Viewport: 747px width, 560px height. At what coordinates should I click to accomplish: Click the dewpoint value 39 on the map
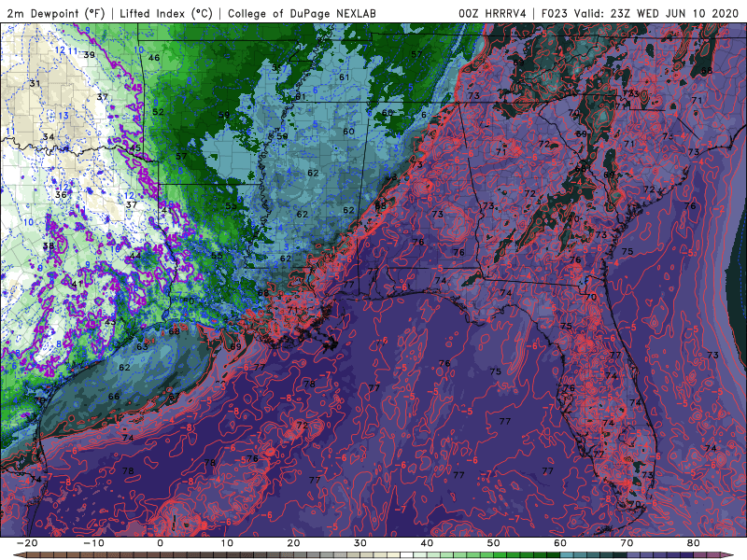(89, 55)
